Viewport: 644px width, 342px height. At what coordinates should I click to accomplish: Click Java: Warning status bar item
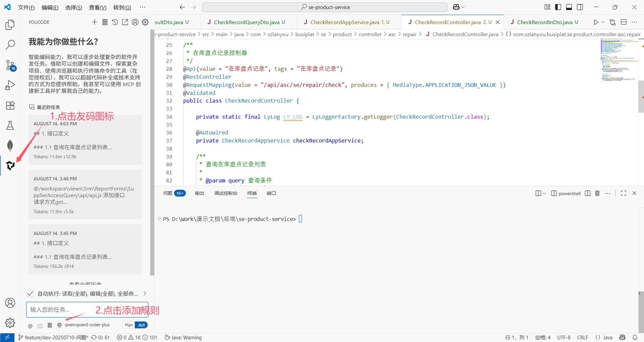183,337
